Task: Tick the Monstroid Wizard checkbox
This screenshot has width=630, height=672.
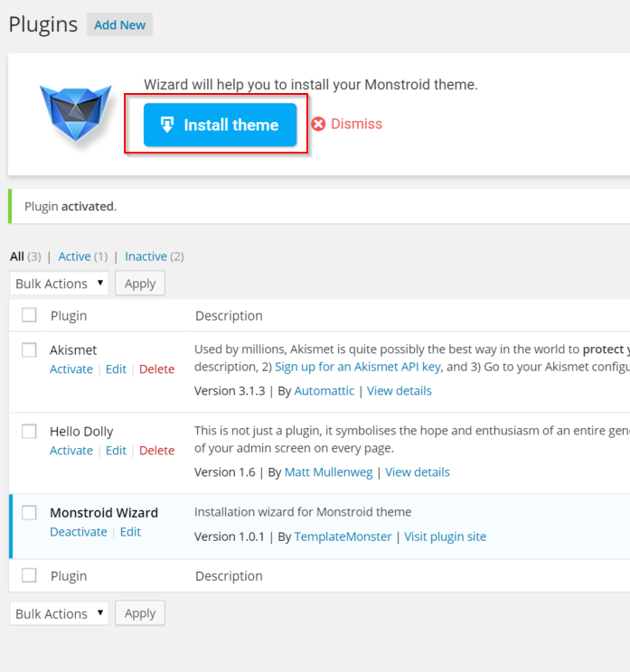Action: pyautogui.click(x=29, y=512)
